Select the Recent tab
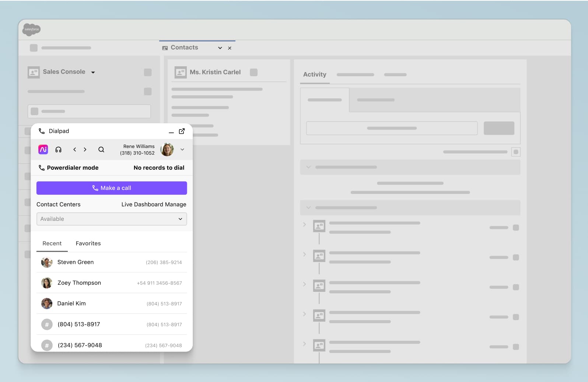Screen dimensions: 588x382 pos(52,243)
